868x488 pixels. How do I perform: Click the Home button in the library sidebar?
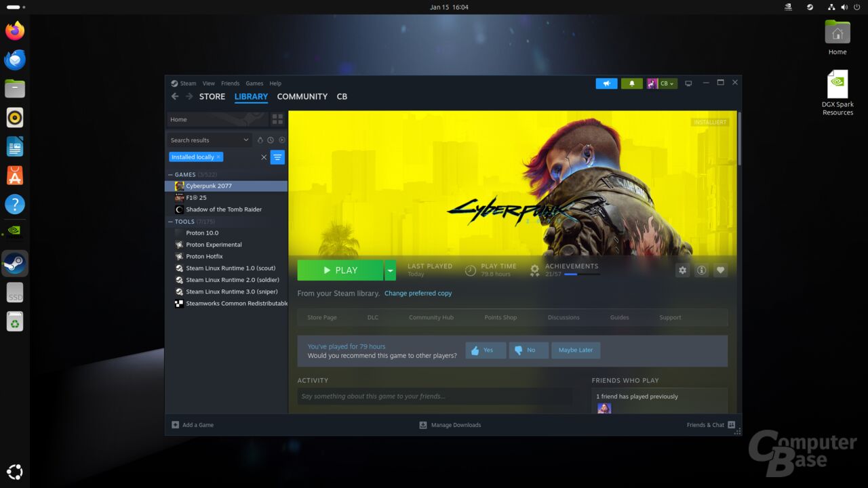(218, 119)
